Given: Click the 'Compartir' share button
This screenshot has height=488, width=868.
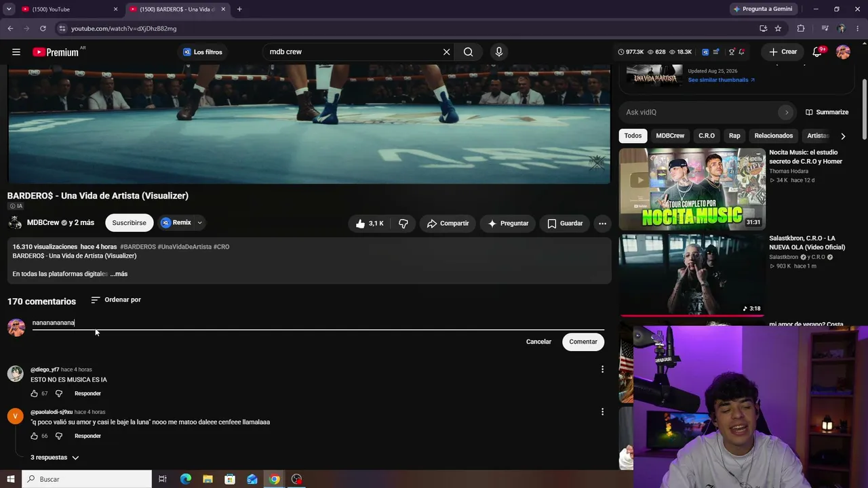Looking at the screenshot, I should pos(448,223).
